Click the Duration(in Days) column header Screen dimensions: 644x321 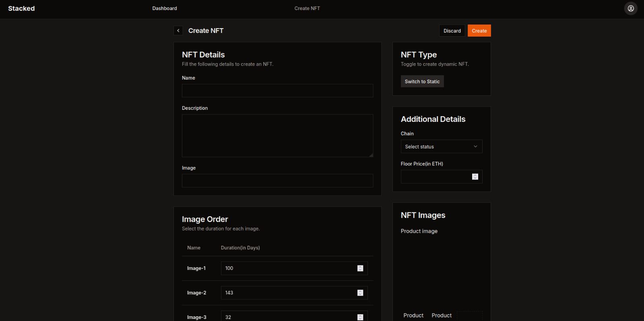[240, 248]
